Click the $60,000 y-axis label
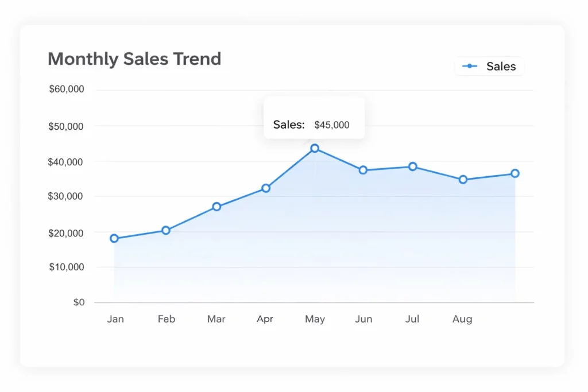588x392 pixels. [67, 90]
